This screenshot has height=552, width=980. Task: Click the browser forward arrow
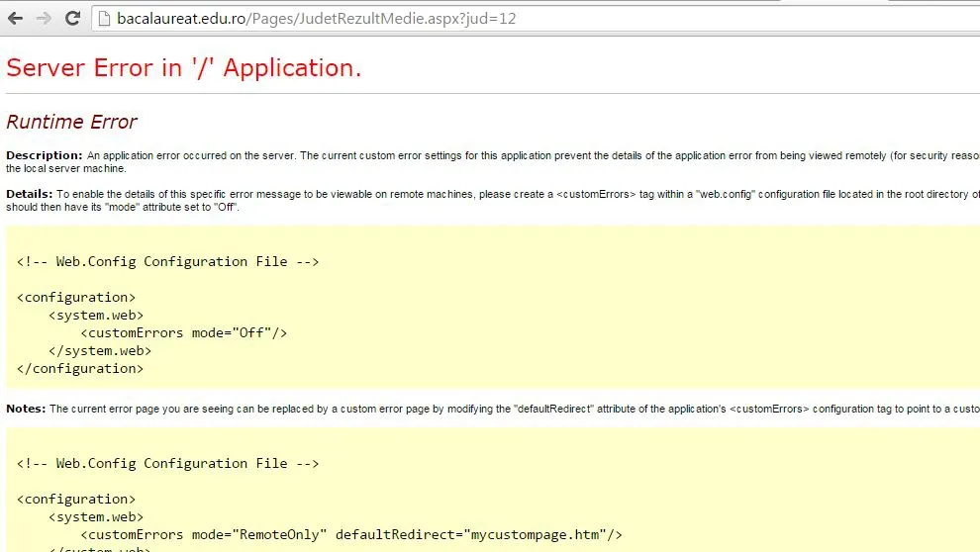pos(44,18)
